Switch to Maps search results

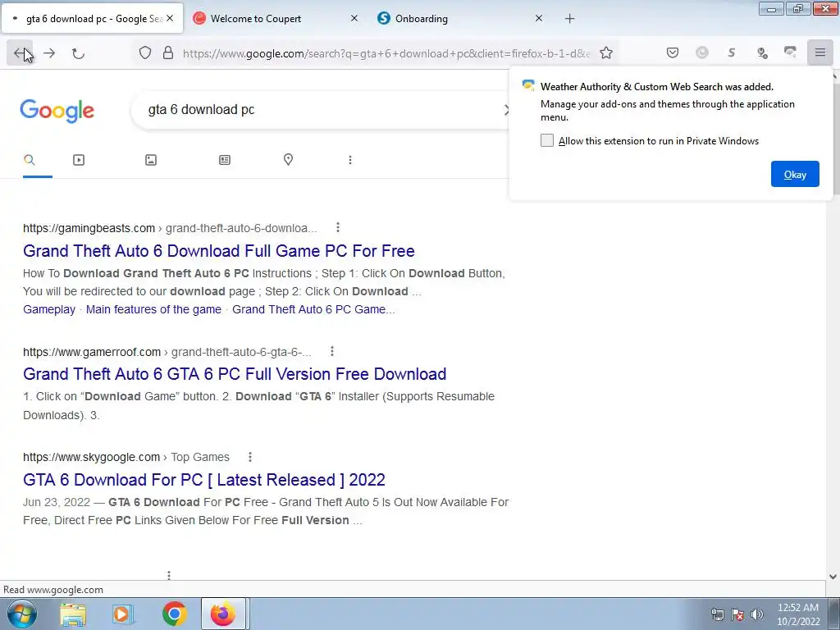288,160
